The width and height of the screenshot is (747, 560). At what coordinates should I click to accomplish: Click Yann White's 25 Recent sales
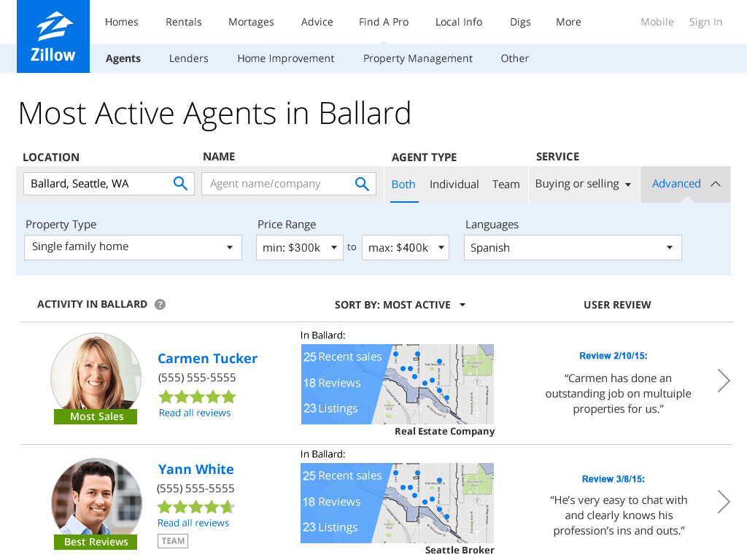[x=342, y=475]
